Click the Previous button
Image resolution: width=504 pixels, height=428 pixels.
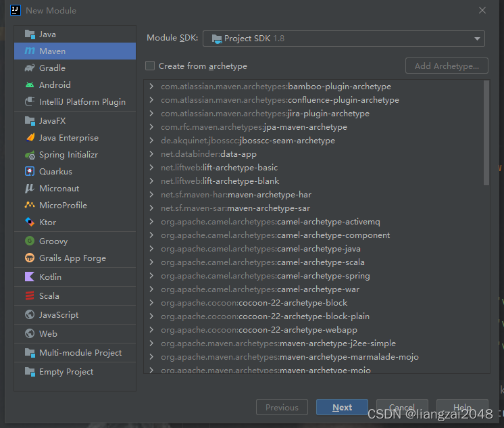pyautogui.click(x=282, y=407)
